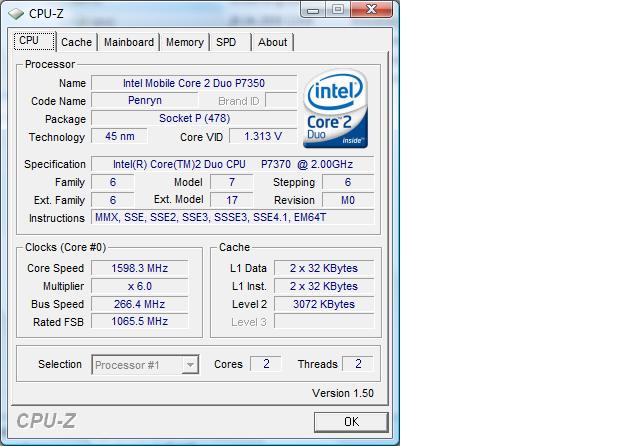This screenshot has width=640, height=446.
Task: Click the empty Level 3 cache field
Action: point(324,321)
